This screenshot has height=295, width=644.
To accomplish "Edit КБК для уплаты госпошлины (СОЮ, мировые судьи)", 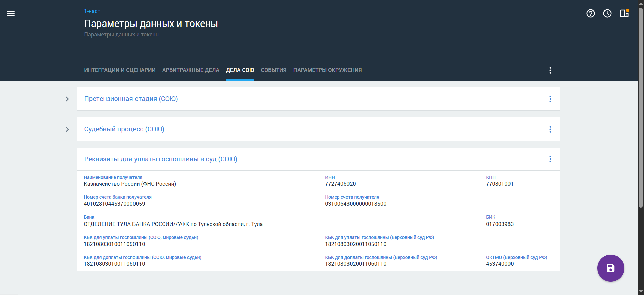I will 198,241.
